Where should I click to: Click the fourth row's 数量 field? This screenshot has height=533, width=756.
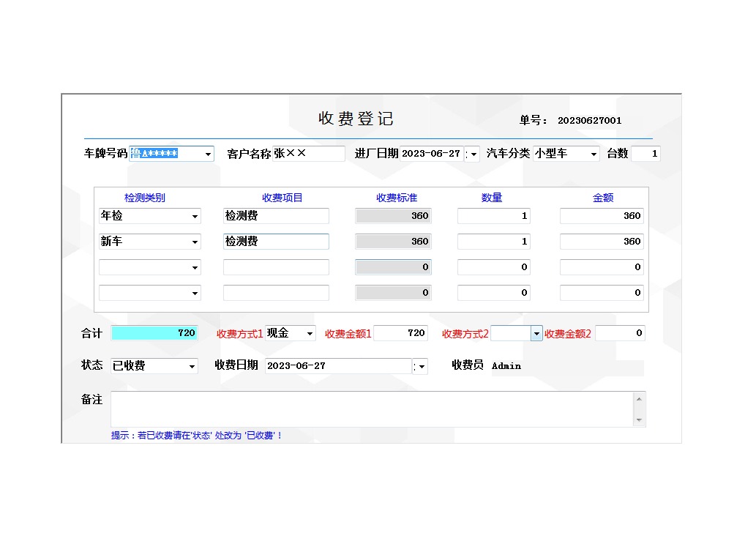[494, 292]
